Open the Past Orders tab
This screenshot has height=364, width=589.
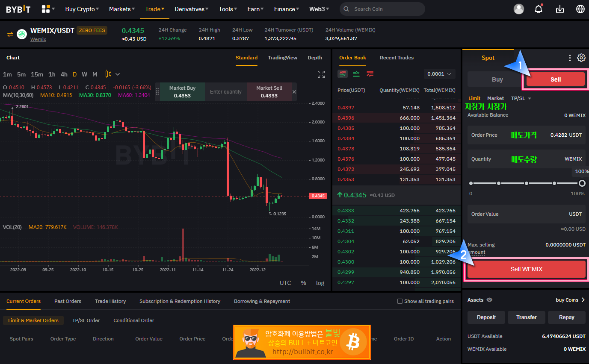[x=68, y=301]
